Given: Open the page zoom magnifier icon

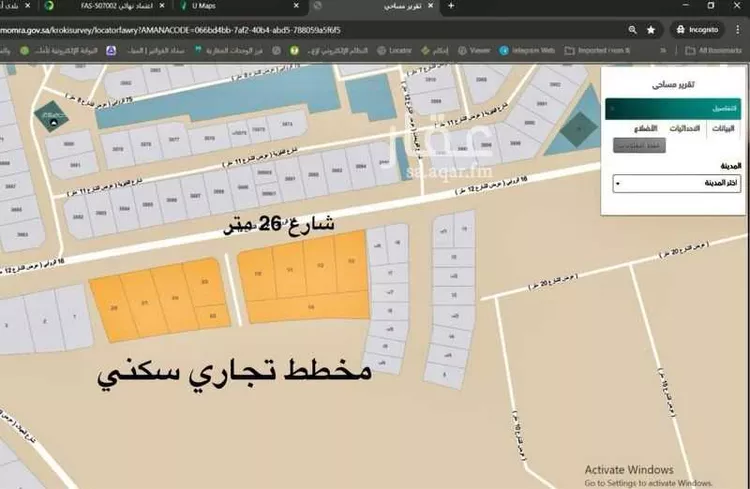Looking at the screenshot, I should tap(632, 30).
